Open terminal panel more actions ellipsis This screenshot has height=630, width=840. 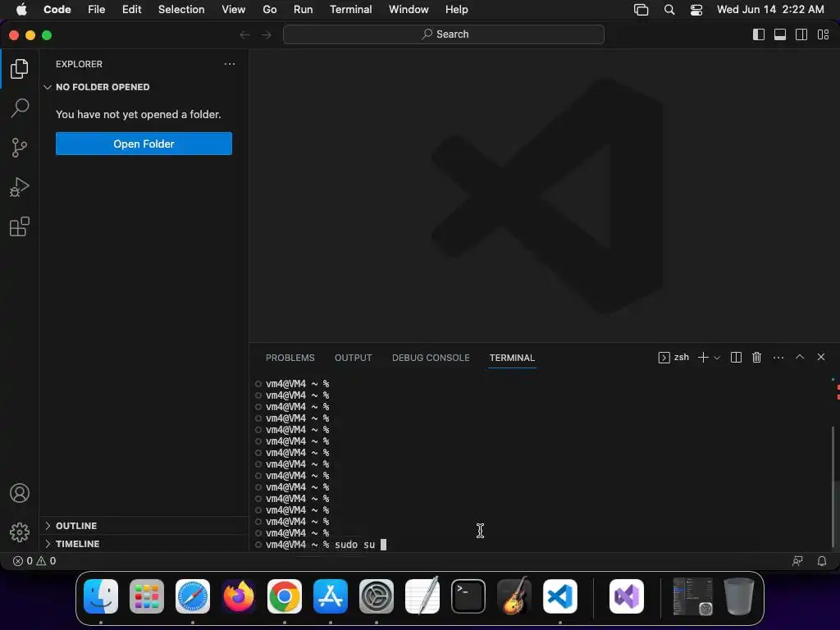point(778,358)
